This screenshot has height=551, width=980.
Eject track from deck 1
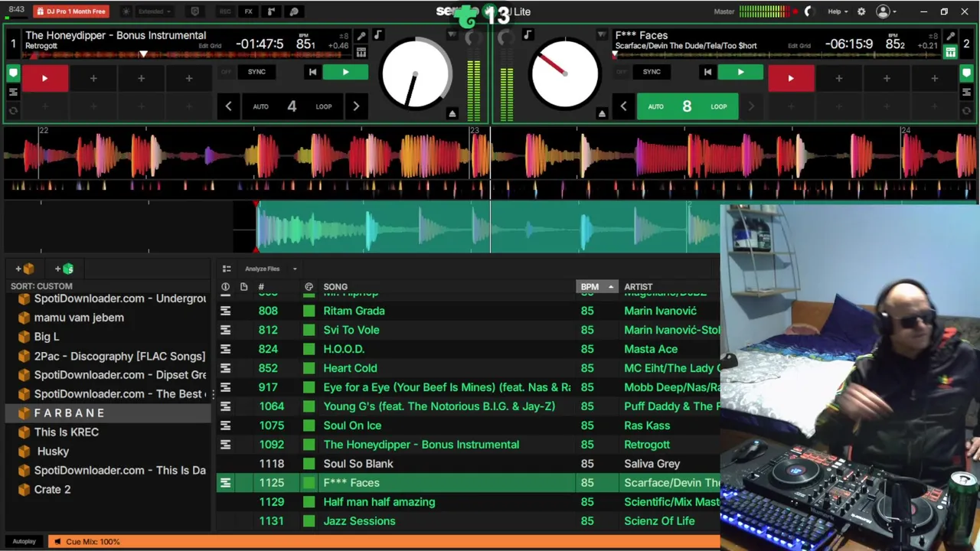tap(452, 113)
